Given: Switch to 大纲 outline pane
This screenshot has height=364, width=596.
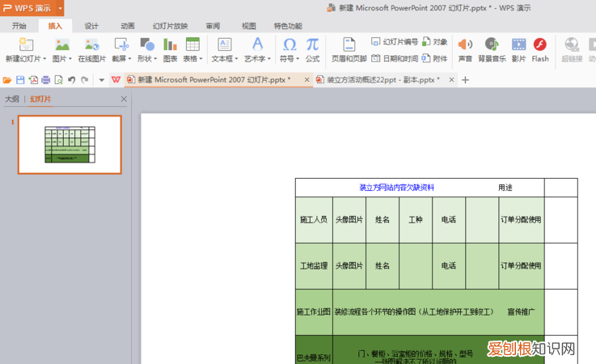Looking at the screenshot, I should point(12,99).
